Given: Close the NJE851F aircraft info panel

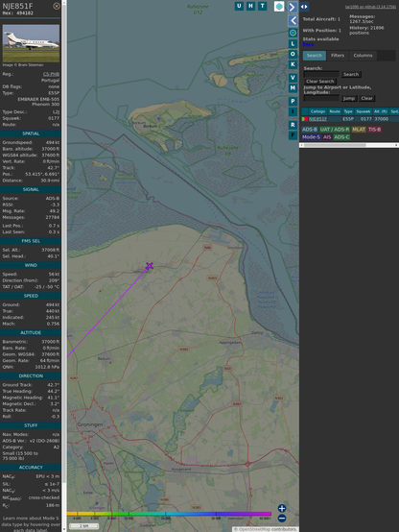Looking at the screenshot, I should 57,6.
